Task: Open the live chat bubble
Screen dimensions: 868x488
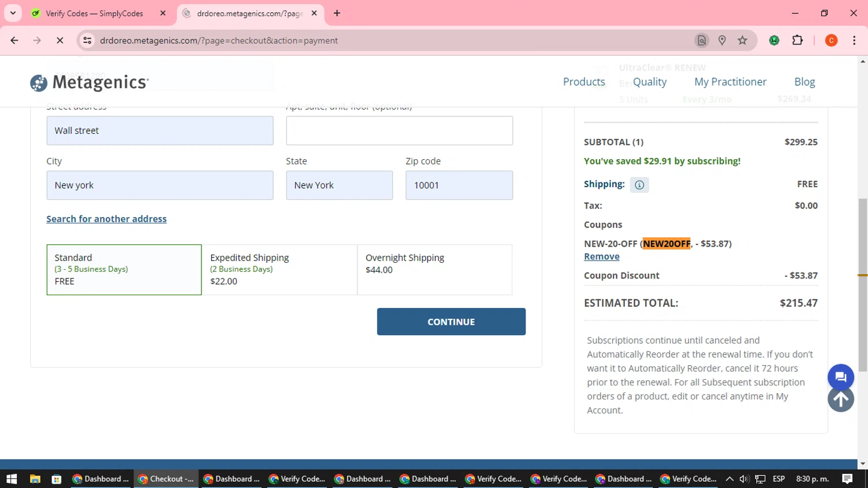Action: point(841,377)
